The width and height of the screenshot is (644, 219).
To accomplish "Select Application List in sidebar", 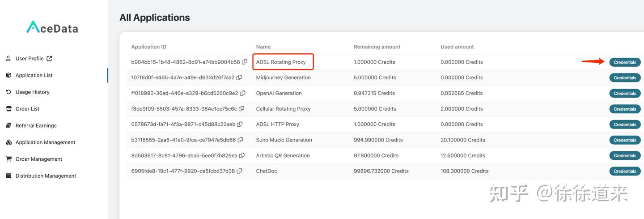I will pyautogui.click(x=34, y=75).
